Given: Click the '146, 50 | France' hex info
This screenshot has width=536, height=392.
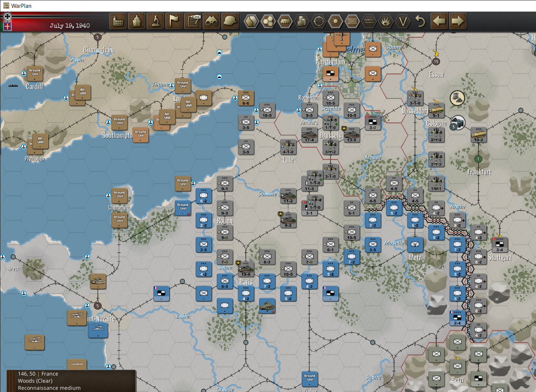Looking at the screenshot, I should pos(38,374).
